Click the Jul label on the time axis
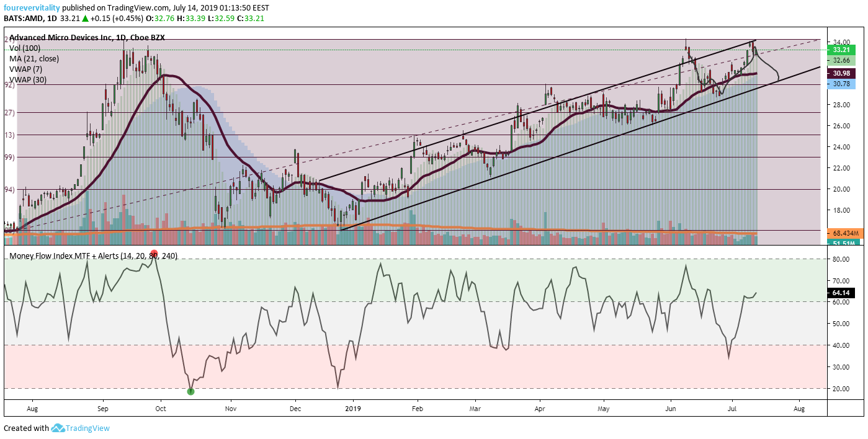 (732, 409)
